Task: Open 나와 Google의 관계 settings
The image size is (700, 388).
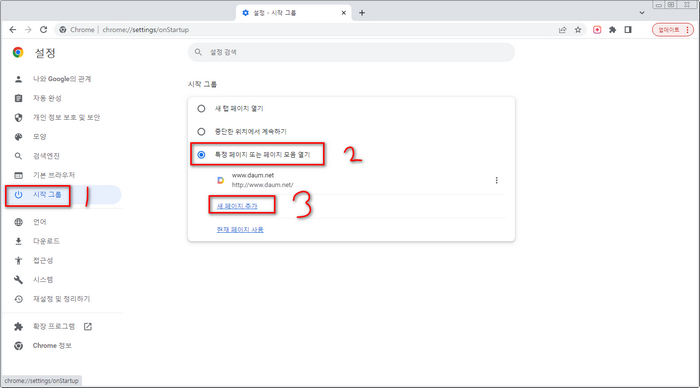Action: [x=62, y=79]
